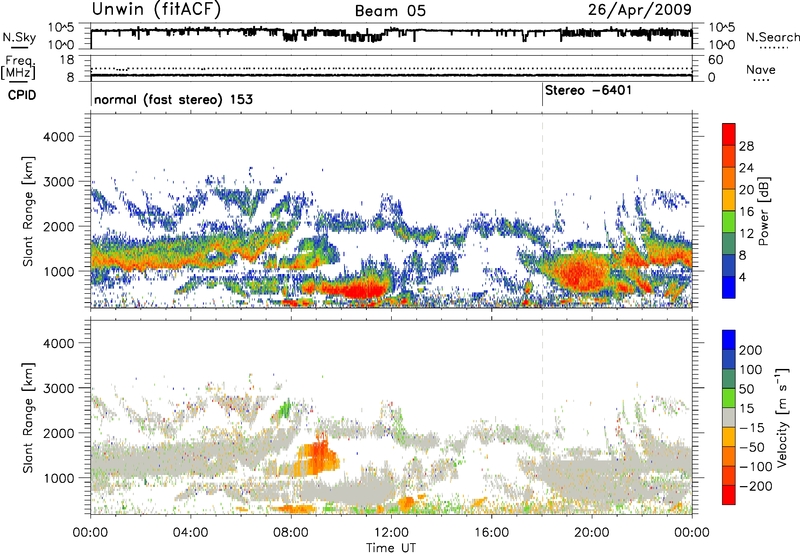Viewport: 800px width, 554px height.
Task: Click the "20:00" time tick label
Action: click(591, 533)
